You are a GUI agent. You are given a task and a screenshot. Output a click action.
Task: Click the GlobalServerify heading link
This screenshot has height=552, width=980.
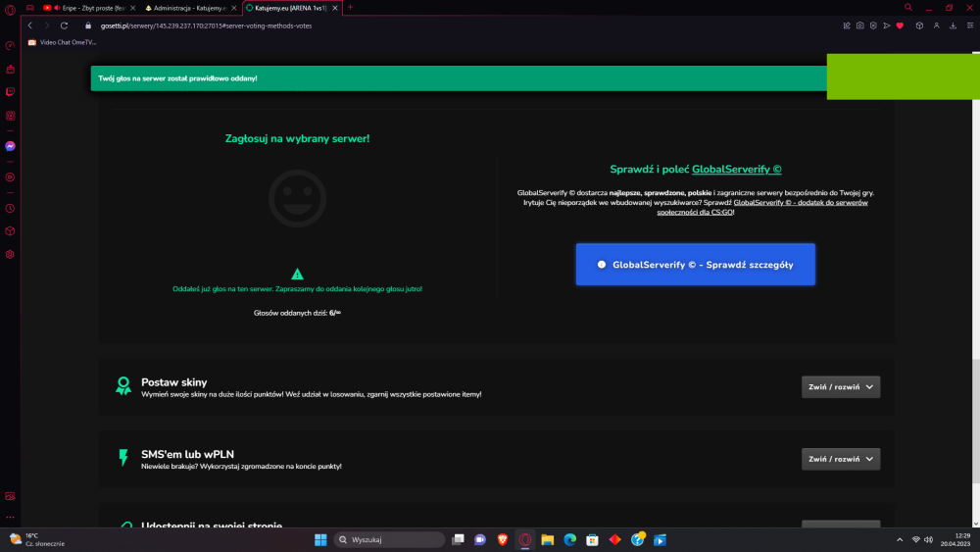736,170
